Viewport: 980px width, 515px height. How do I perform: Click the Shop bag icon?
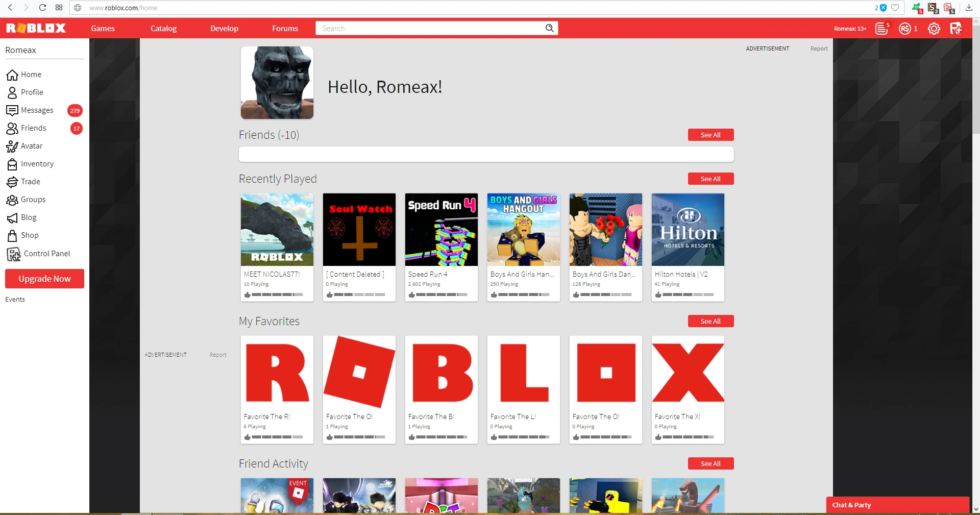click(x=12, y=236)
